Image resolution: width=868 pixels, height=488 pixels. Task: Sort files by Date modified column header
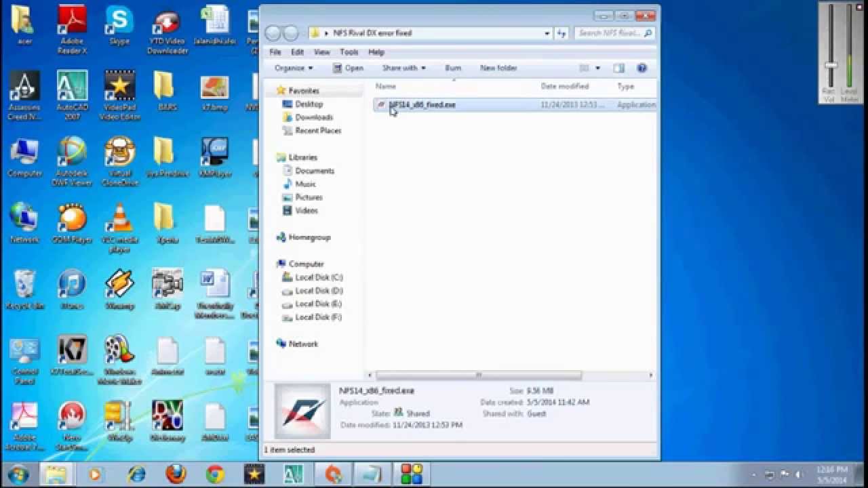click(x=565, y=86)
